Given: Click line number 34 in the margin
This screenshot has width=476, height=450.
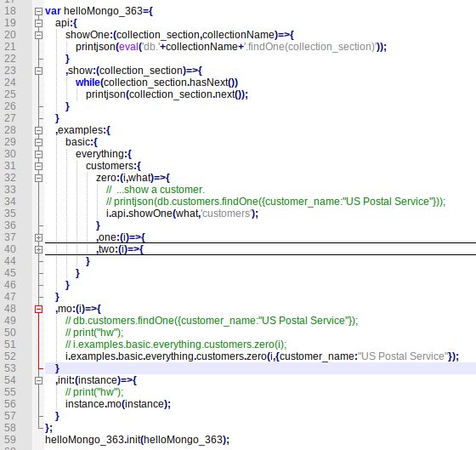Looking at the screenshot, I should point(10,202).
